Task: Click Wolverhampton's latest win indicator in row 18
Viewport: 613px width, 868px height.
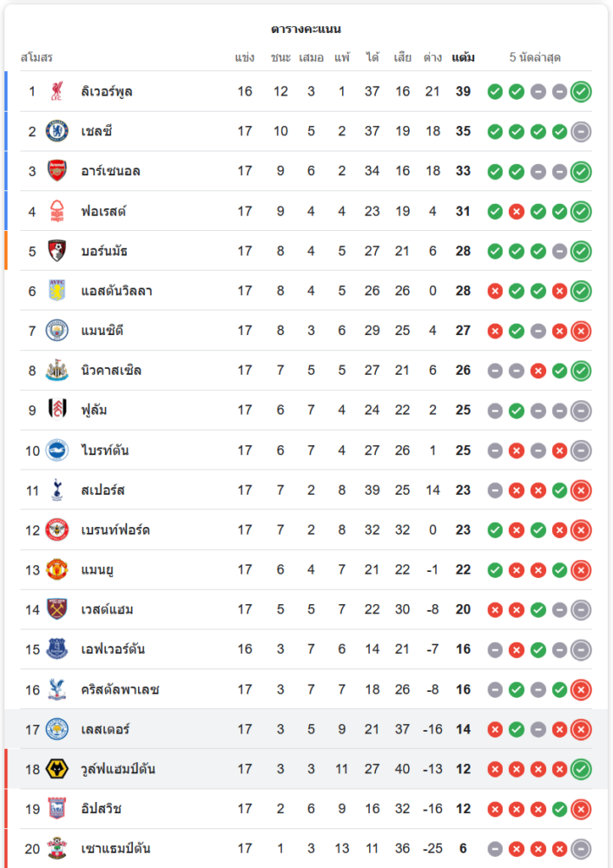Action: point(581,769)
